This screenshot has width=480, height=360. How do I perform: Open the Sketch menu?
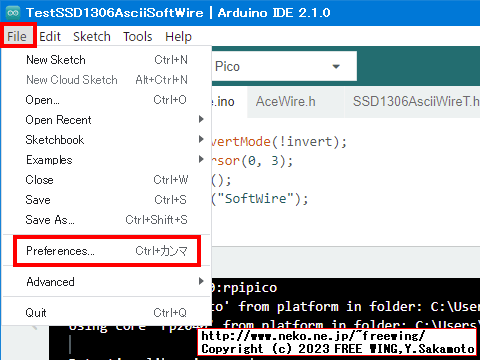(92, 36)
